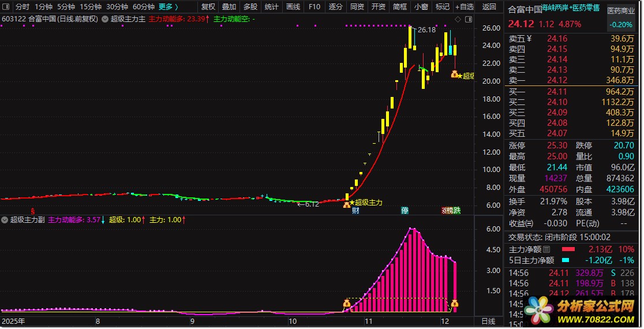Add the stock via +自选 button
Image resolution: width=644 pixels, height=329 pixels.
pos(464,7)
